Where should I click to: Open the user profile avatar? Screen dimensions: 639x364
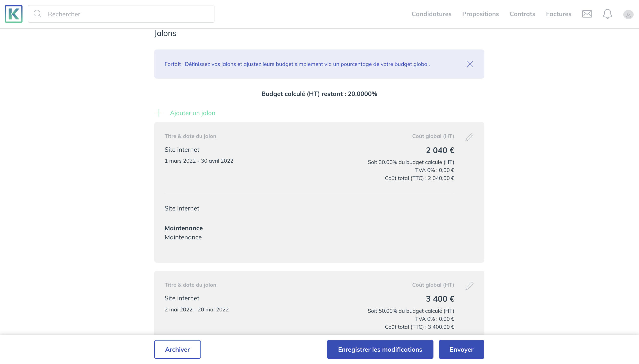click(628, 14)
